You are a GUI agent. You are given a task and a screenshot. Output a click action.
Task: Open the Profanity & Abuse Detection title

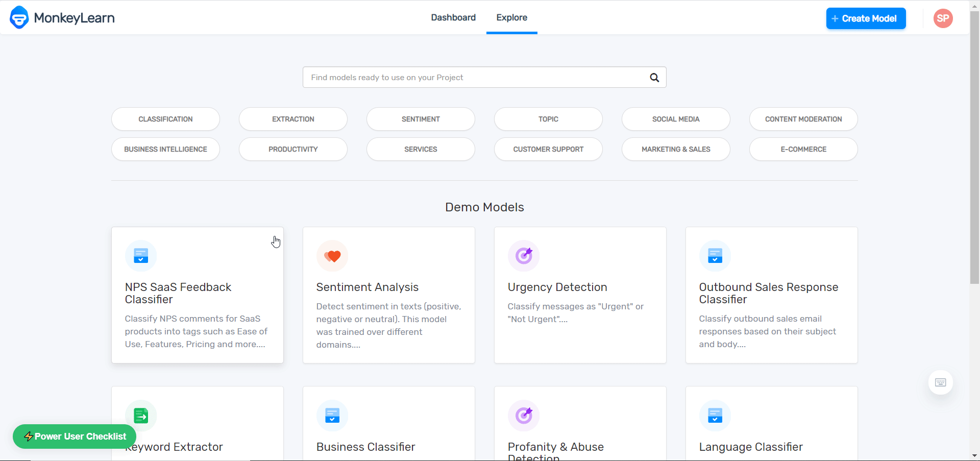pos(556,451)
